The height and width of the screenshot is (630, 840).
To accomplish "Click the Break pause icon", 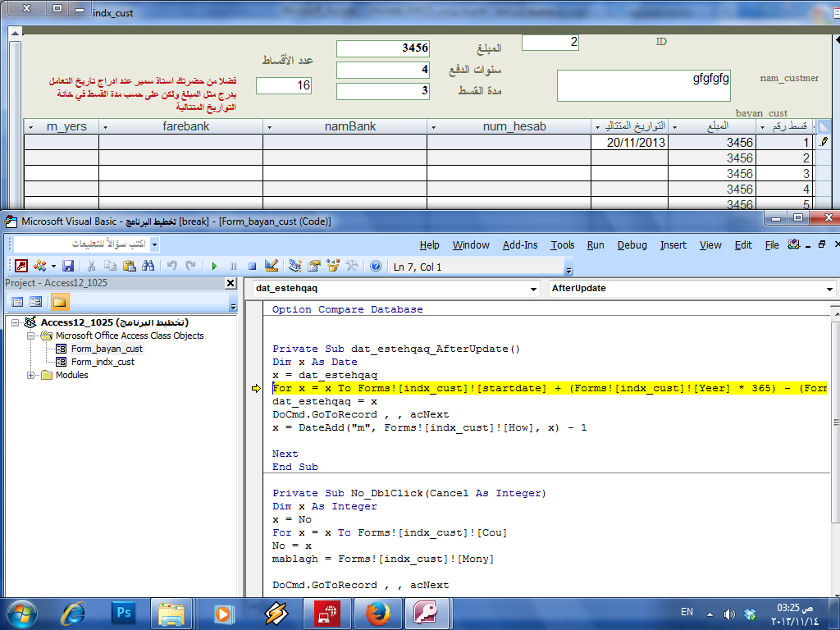I will click(x=233, y=267).
